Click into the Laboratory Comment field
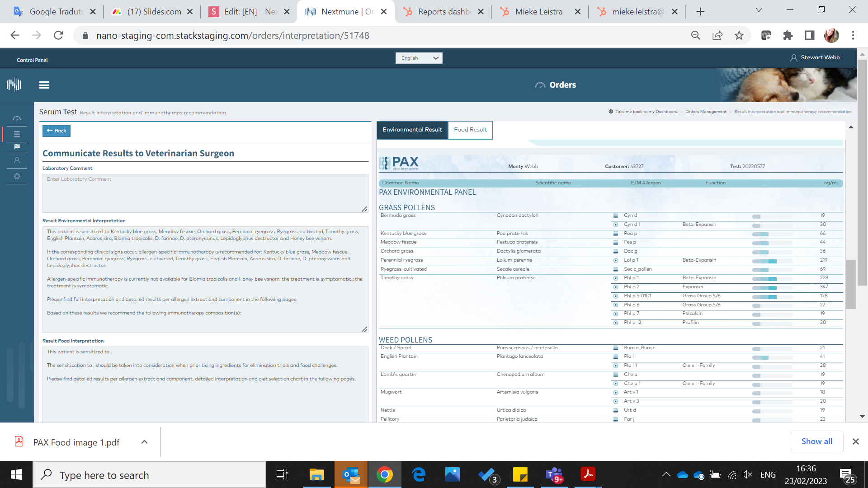Screen dimensions: 868x488 205,193
